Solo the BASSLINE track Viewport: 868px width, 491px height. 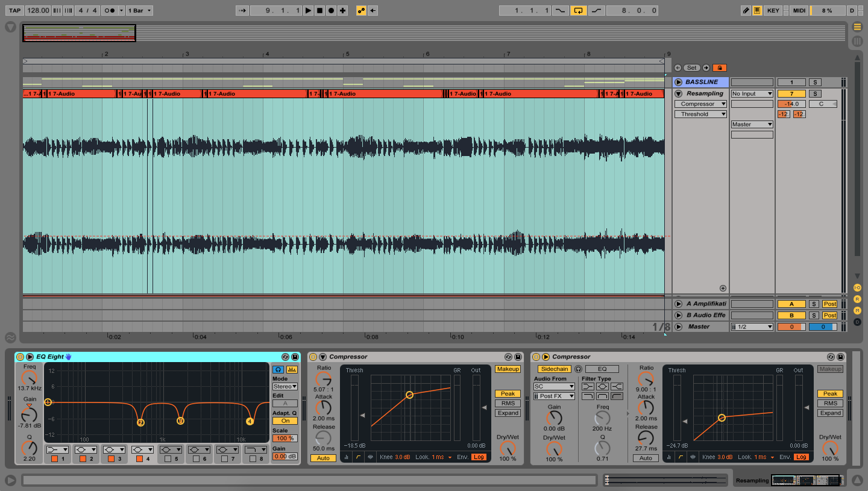click(x=814, y=82)
